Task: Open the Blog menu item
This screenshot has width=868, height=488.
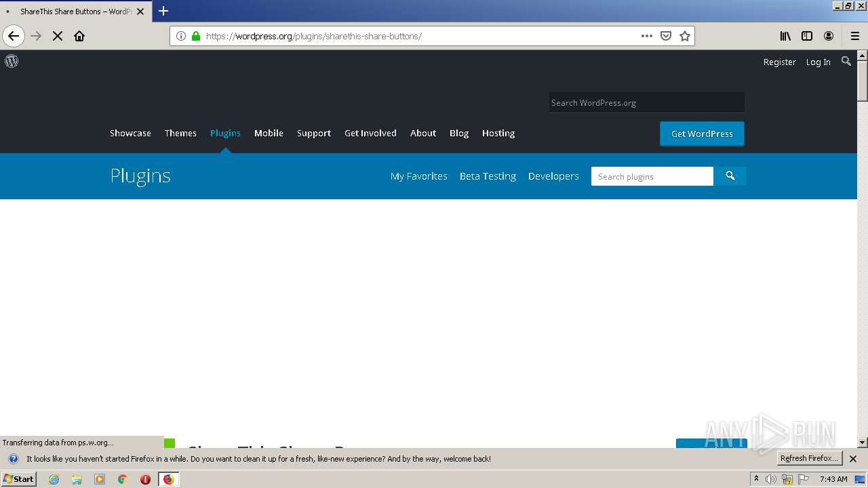Action: pyautogui.click(x=459, y=134)
